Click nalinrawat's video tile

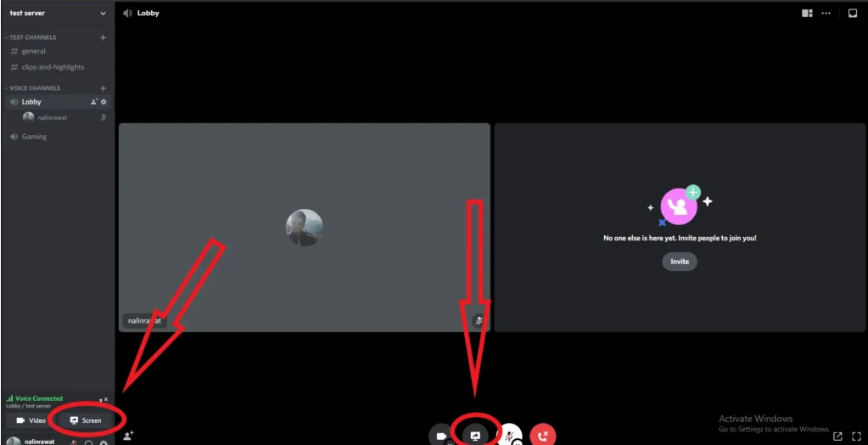[304, 227]
